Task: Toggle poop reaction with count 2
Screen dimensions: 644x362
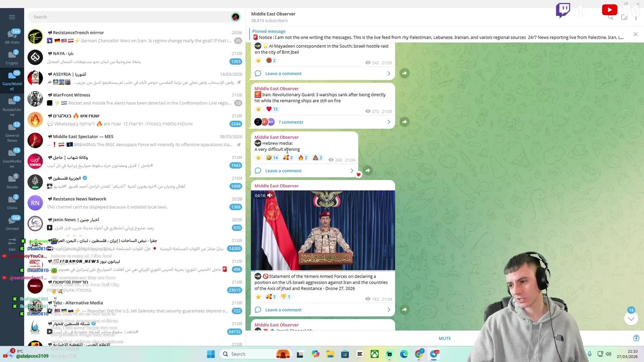Action: click(x=317, y=158)
